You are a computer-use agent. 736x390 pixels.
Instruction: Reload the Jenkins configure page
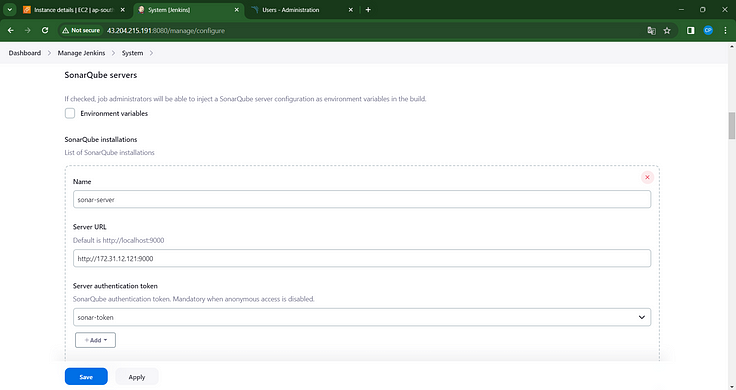tap(45, 30)
